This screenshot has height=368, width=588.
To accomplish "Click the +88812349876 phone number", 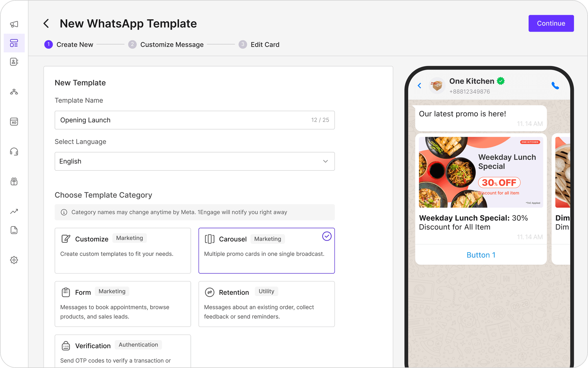I will (x=470, y=91).
